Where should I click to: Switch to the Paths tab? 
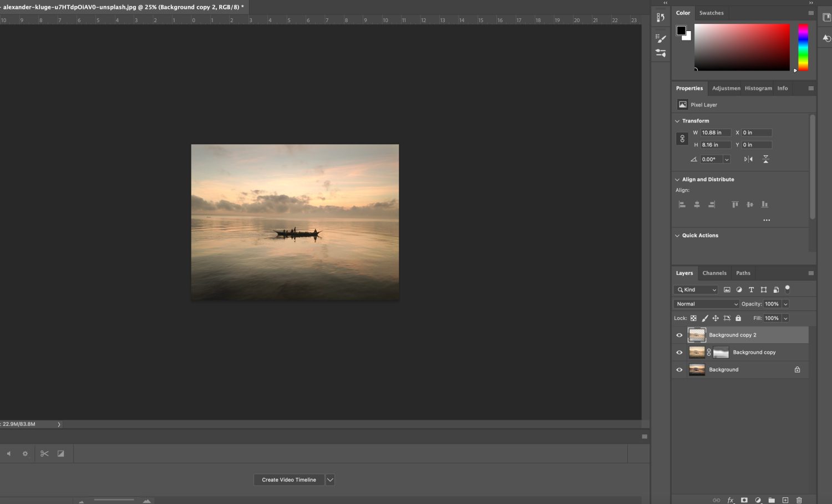tap(743, 273)
